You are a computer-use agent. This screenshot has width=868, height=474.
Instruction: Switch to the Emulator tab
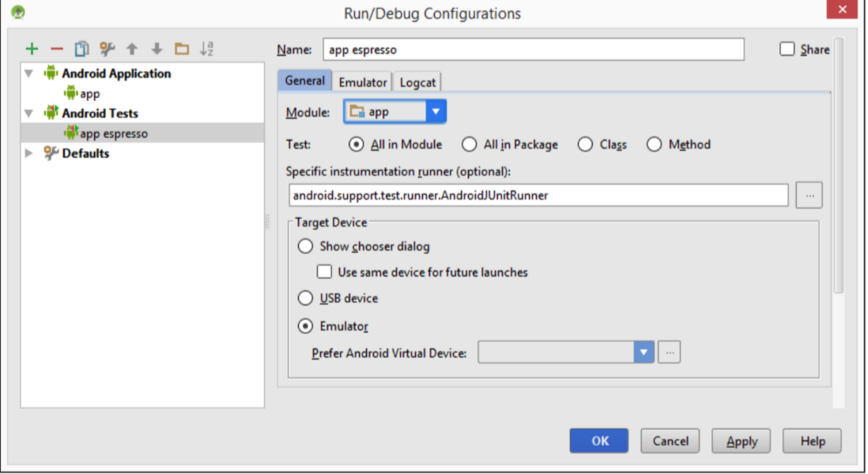(x=363, y=82)
